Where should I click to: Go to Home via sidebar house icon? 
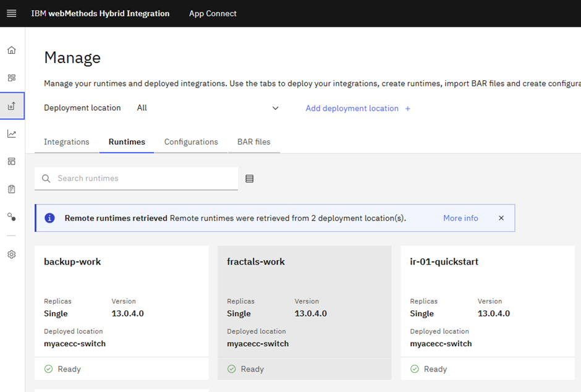[12, 50]
